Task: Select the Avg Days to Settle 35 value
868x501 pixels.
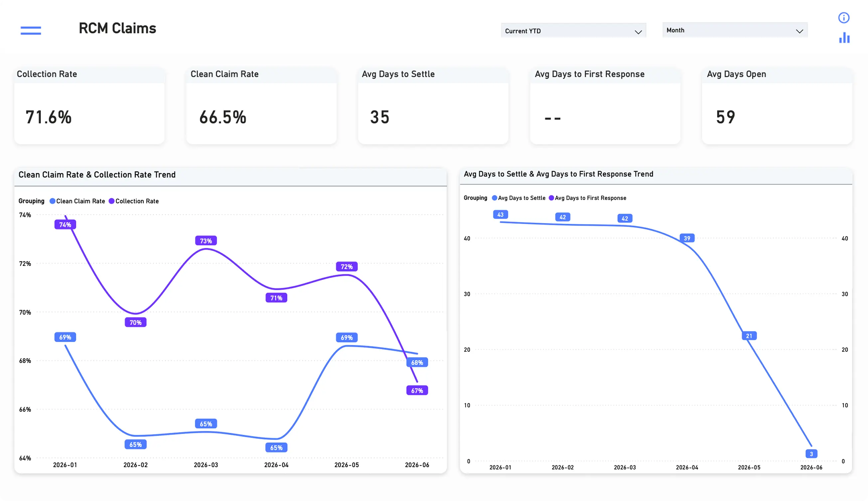Action: pos(379,117)
